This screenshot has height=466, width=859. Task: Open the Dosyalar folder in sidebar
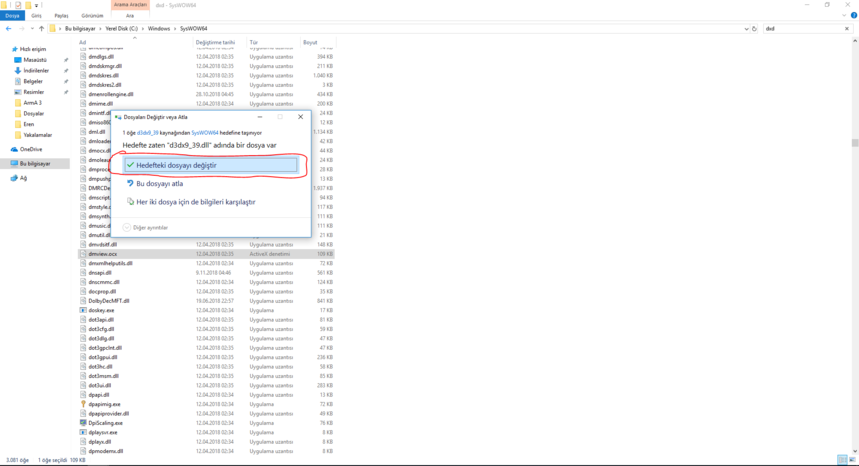tap(33, 113)
